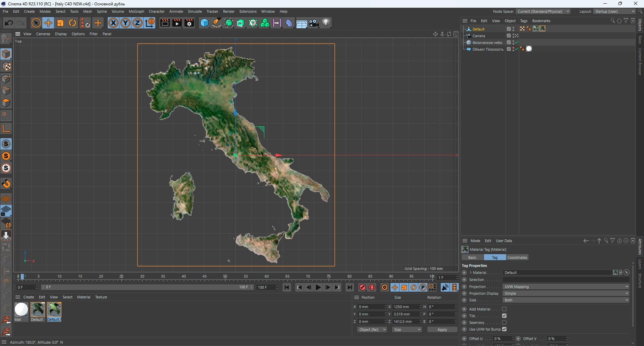Add a floor environment object

pos(302,23)
